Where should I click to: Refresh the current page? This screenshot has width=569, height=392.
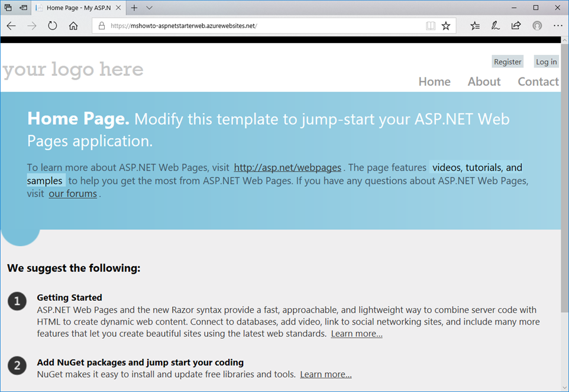(x=53, y=26)
